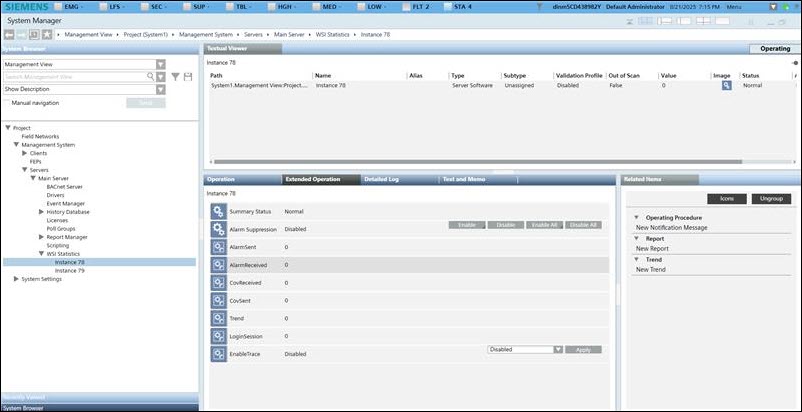Switch to the Detailed Log tab
802x412 pixels.
[x=381, y=179]
